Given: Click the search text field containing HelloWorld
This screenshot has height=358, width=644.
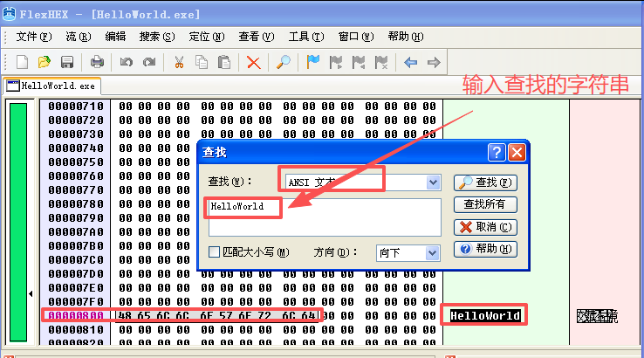Looking at the screenshot, I should coord(325,217).
